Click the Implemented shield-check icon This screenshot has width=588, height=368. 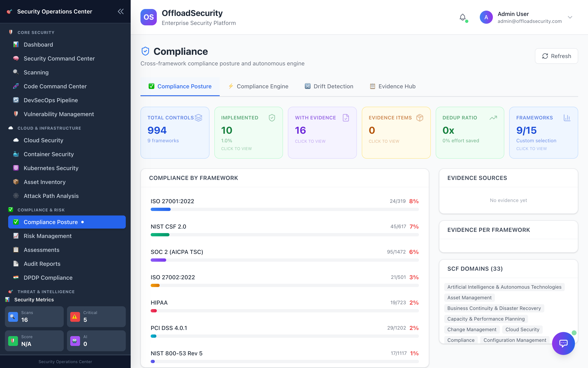pos(272,118)
